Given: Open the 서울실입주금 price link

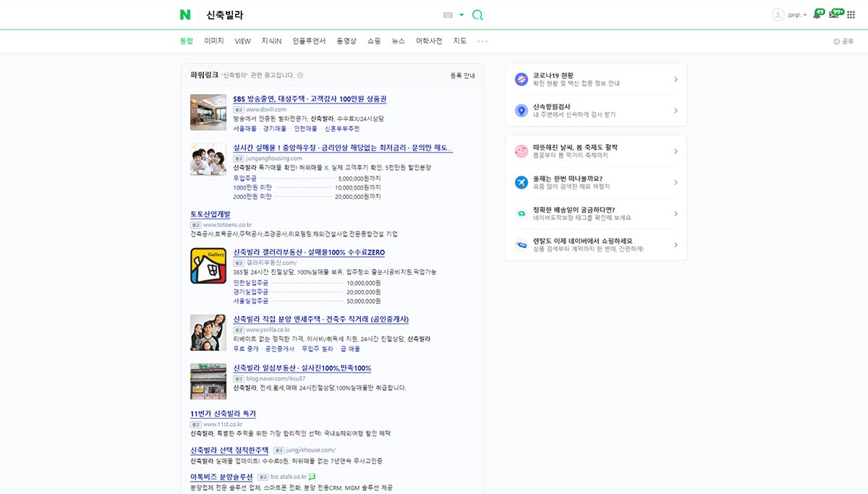Looking at the screenshot, I should pos(250,301).
